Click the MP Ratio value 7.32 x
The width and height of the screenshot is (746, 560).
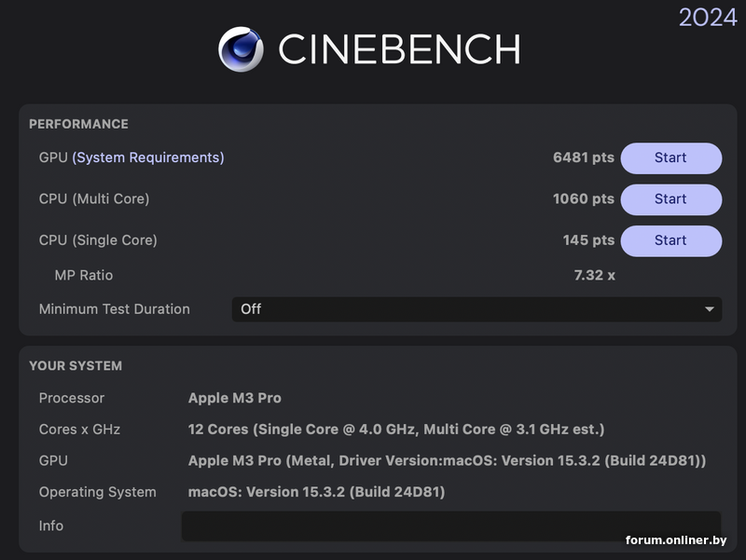click(x=594, y=276)
